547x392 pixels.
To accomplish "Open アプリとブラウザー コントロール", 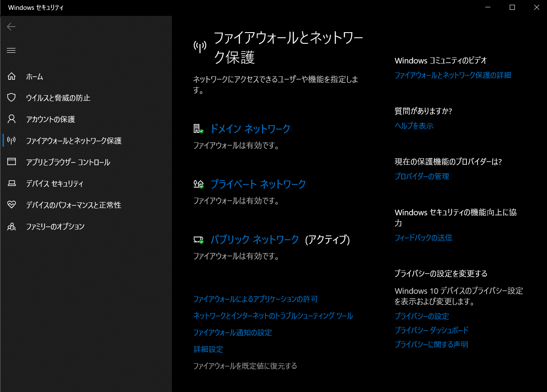I will point(68,162).
